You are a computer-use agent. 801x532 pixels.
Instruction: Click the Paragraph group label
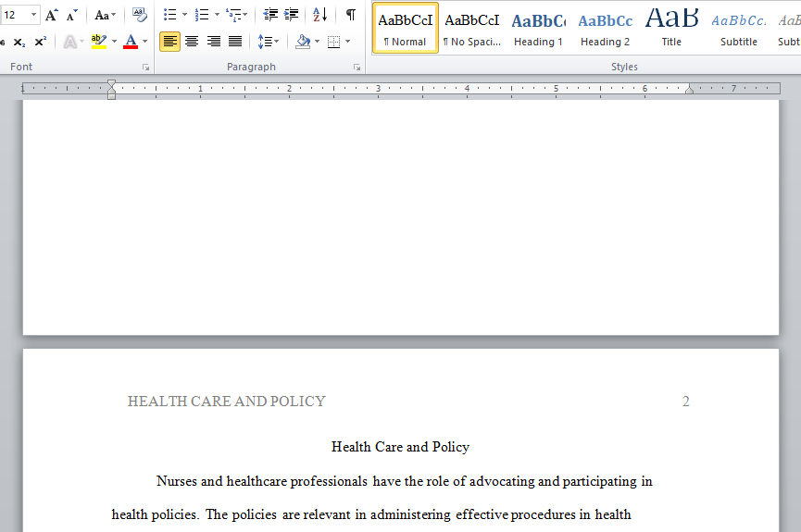(x=251, y=67)
